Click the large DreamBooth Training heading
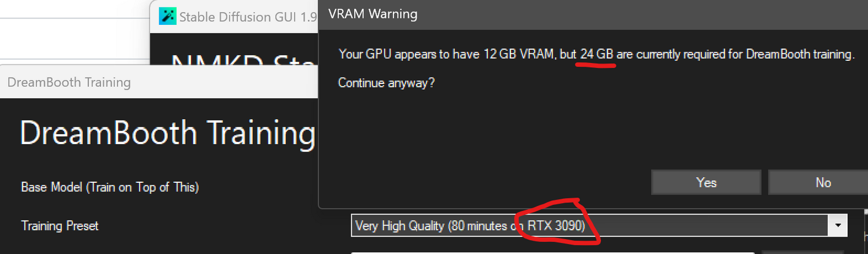 click(x=167, y=133)
